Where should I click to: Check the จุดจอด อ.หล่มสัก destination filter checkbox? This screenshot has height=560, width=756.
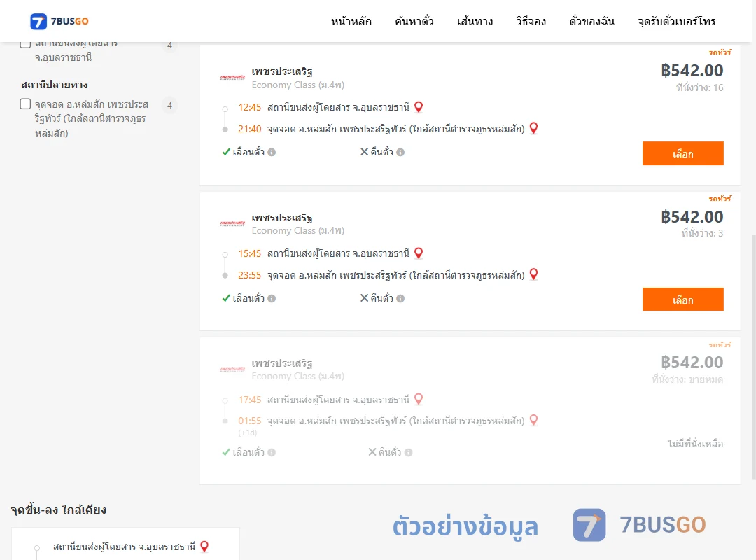click(x=26, y=104)
